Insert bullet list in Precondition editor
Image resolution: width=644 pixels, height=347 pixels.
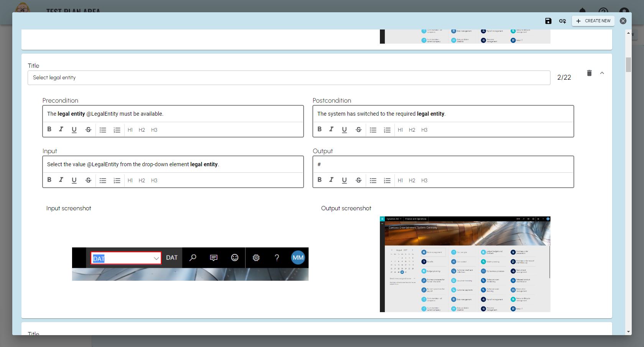click(x=103, y=130)
